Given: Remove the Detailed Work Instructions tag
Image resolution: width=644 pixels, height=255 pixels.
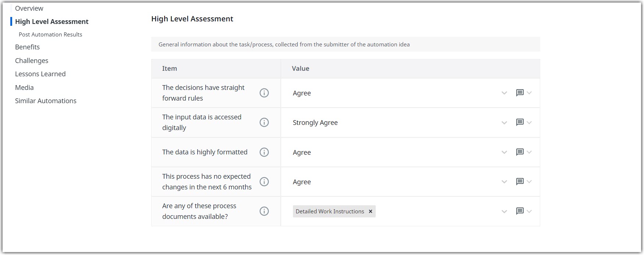Looking at the screenshot, I should pos(371,212).
